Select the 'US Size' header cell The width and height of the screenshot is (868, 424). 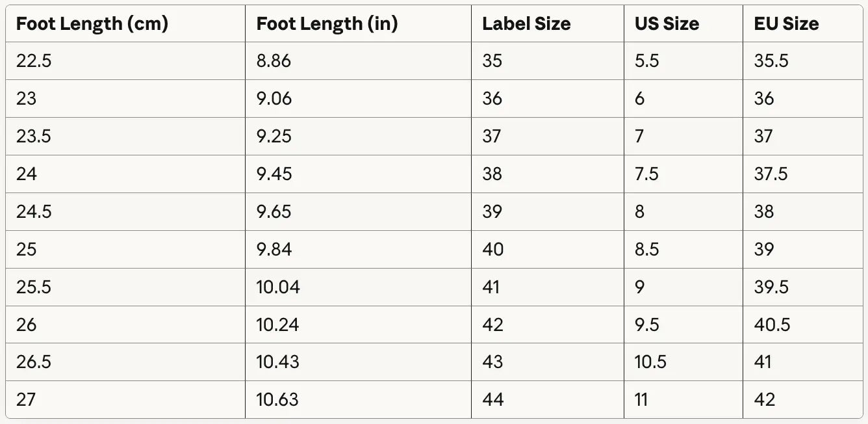click(667, 24)
